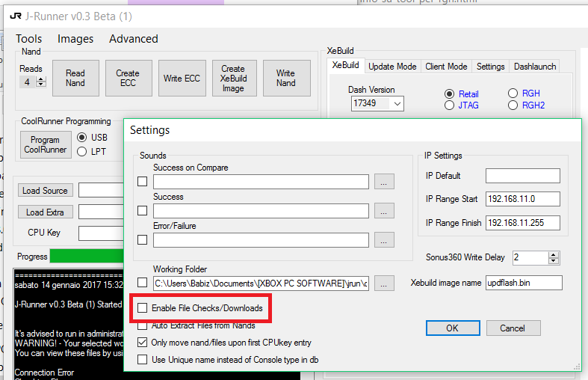The width and height of the screenshot is (588, 380).
Task: Click the "sabato 14 gennaio 2017" log line
Action: 69,285
